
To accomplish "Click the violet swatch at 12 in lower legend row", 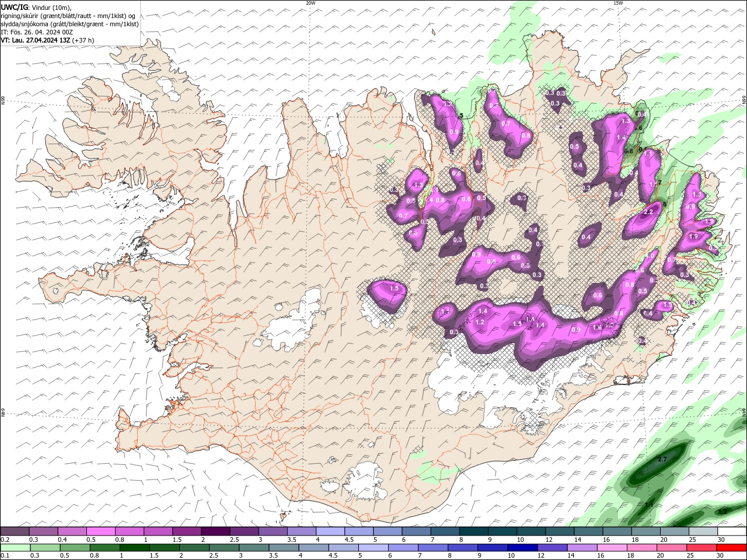I will [552, 547].
